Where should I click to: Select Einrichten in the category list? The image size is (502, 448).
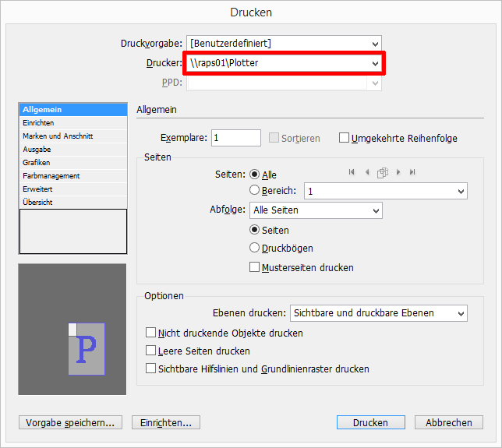(73, 123)
